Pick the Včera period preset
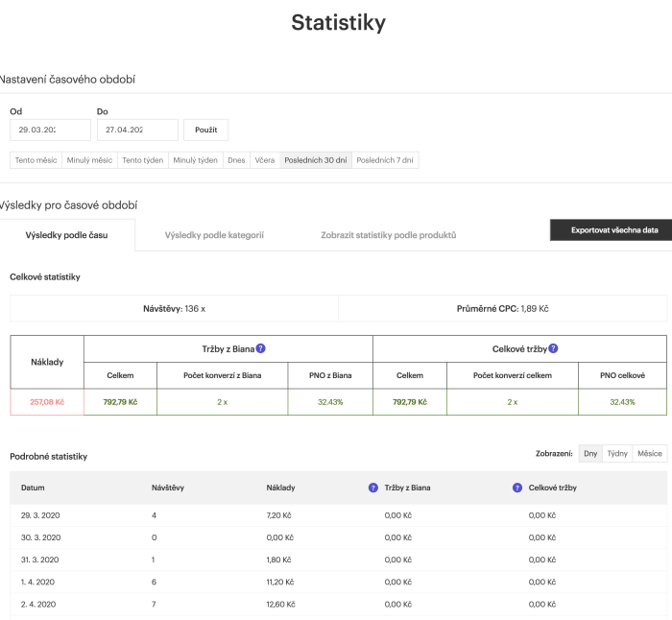The width and height of the screenshot is (672, 620). pos(265,160)
